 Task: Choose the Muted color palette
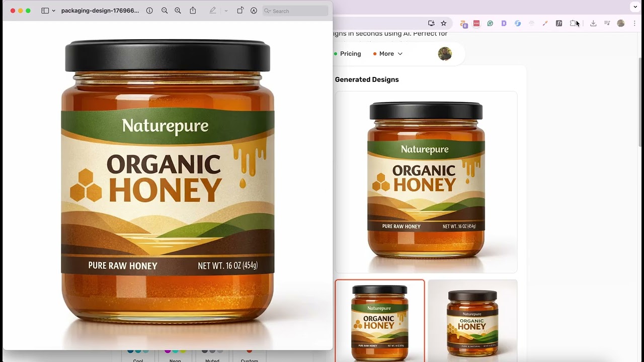212,355
